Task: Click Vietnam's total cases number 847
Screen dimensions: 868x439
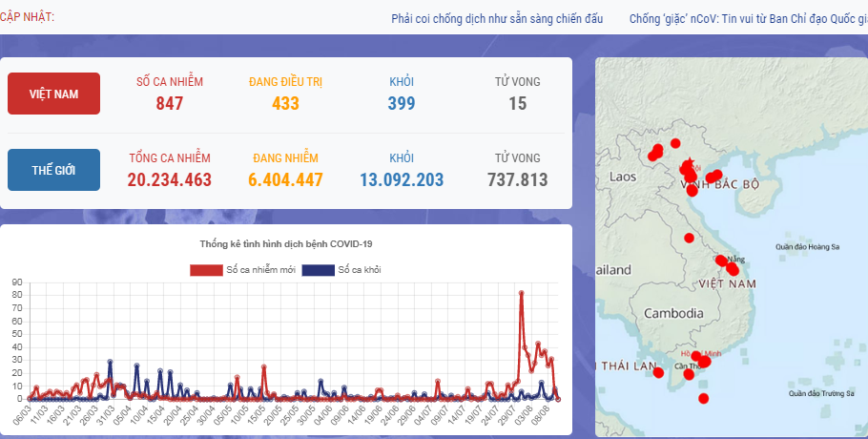Action: [169, 103]
